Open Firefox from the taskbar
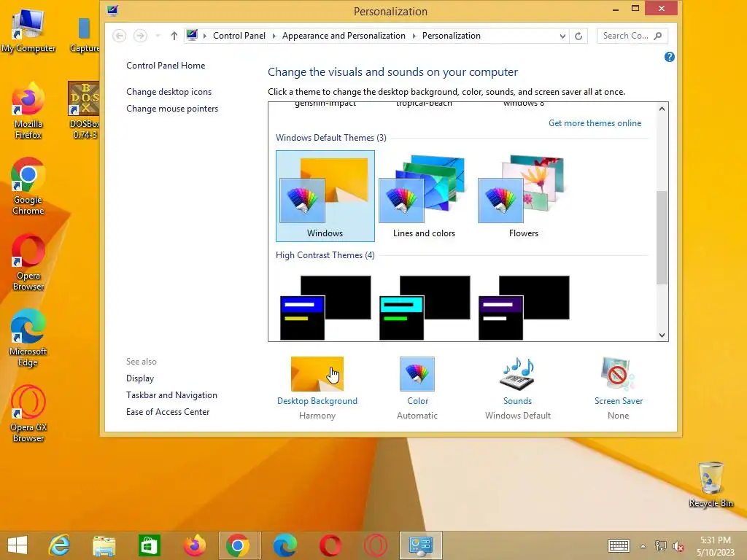The height and width of the screenshot is (560, 747). pyautogui.click(x=194, y=545)
